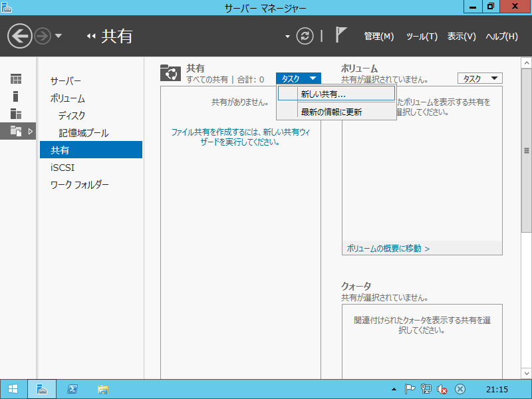Select the All Servers icon in sidebar
532x399 pixels.
click(x=16, y=114)
